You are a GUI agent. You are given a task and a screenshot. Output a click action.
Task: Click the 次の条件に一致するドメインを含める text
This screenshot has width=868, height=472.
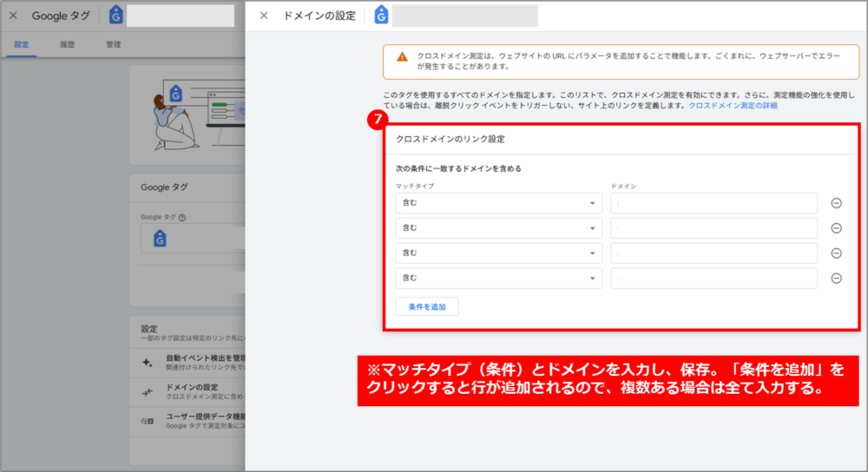pos(458,169)
